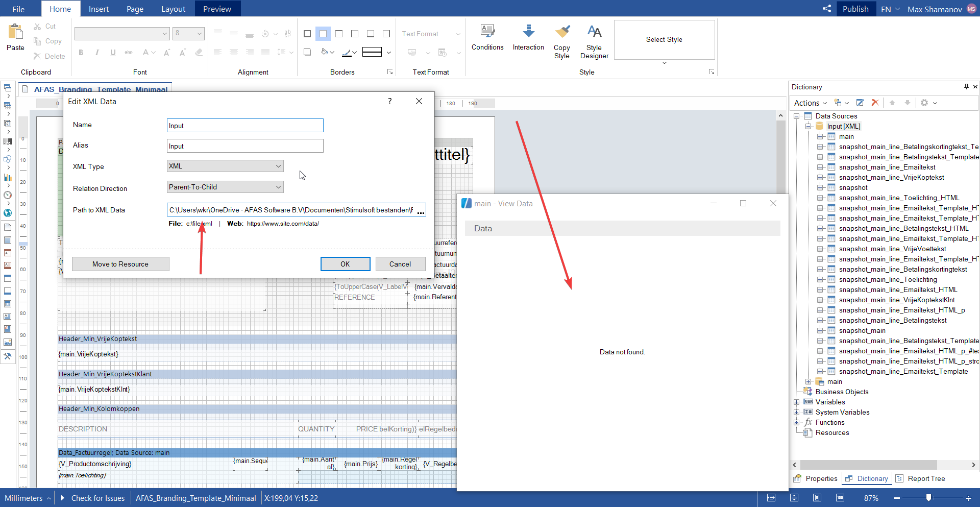The width and height of the screenshot is (980, 507).
Task: Open the Relation Direction dropdown
Action: pyautogui.click(x=225, y=187)
